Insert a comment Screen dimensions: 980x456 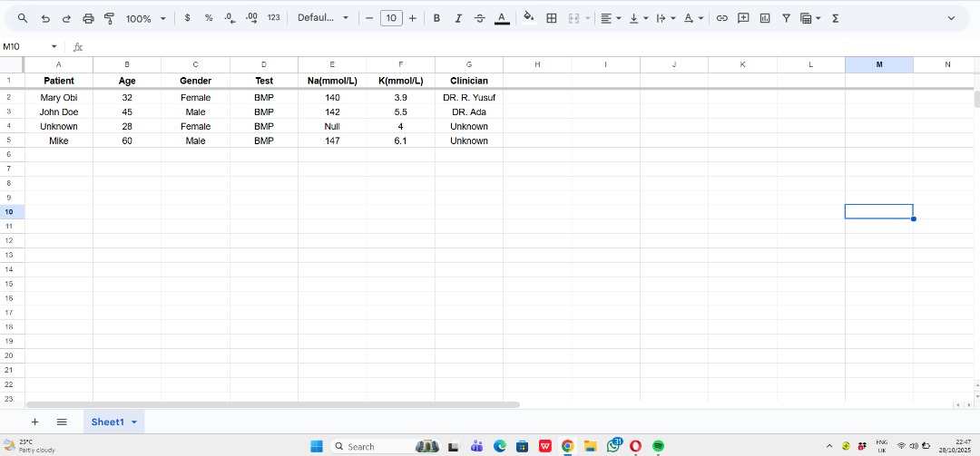pos(743,18)
